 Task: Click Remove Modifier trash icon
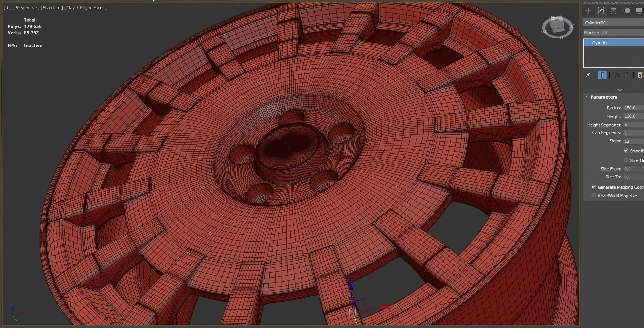click(626, 75)
